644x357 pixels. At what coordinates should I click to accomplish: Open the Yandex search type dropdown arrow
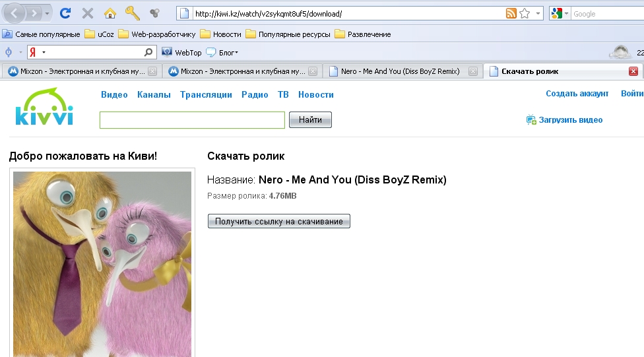[44, 52]
